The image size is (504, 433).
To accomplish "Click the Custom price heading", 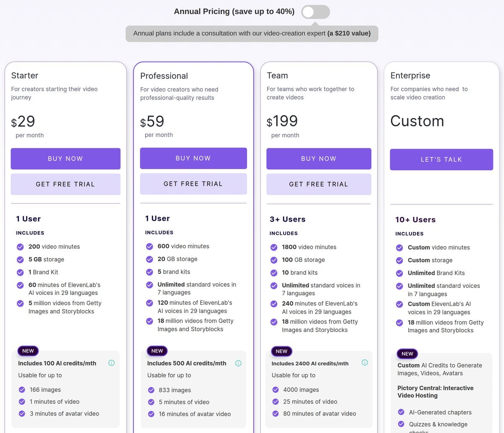I will 417,121.
